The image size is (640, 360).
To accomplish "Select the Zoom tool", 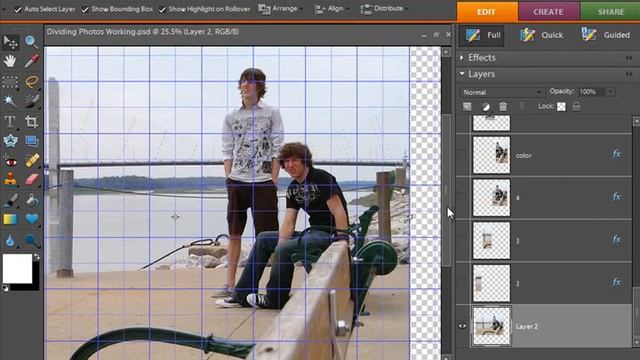I will [31, 41].
